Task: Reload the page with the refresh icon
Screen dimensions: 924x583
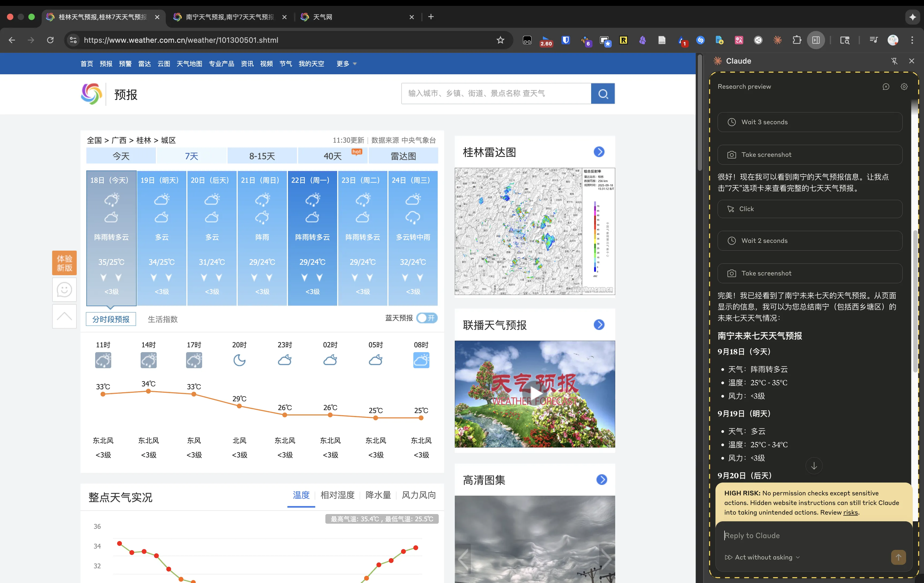Action: coord(50,40)
